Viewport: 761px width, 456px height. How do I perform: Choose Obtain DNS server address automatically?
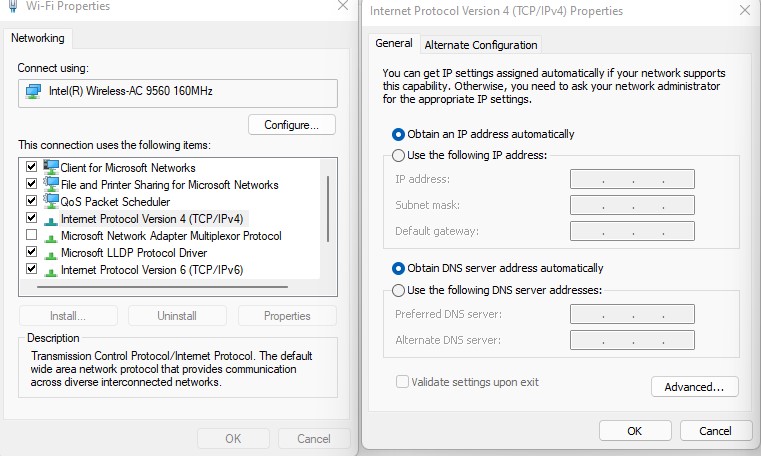[399, 268]
